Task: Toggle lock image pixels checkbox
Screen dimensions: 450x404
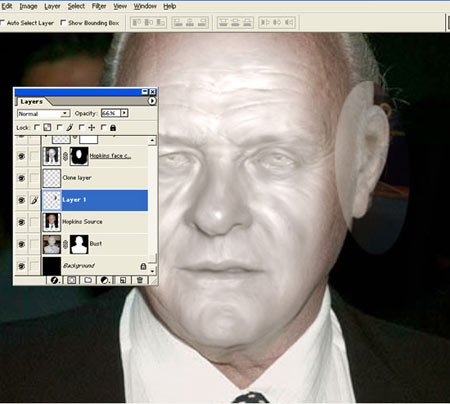Action: point(59,127)
